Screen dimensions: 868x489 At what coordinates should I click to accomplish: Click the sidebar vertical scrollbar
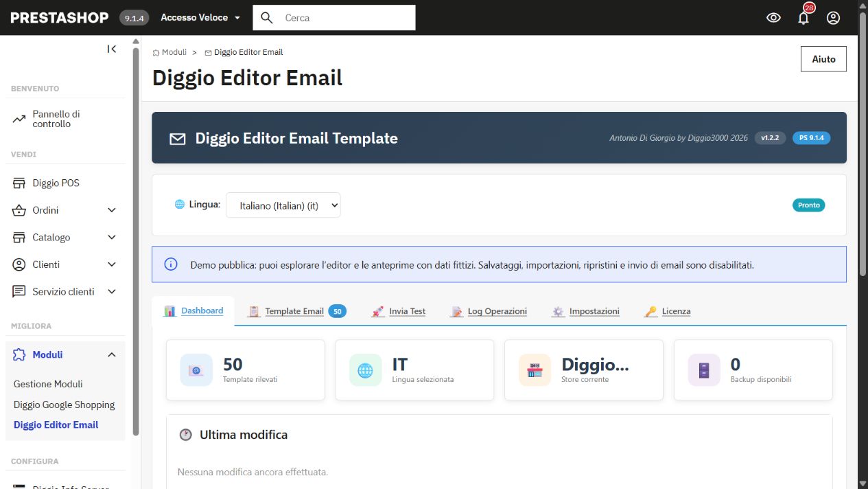coord(136,240)
